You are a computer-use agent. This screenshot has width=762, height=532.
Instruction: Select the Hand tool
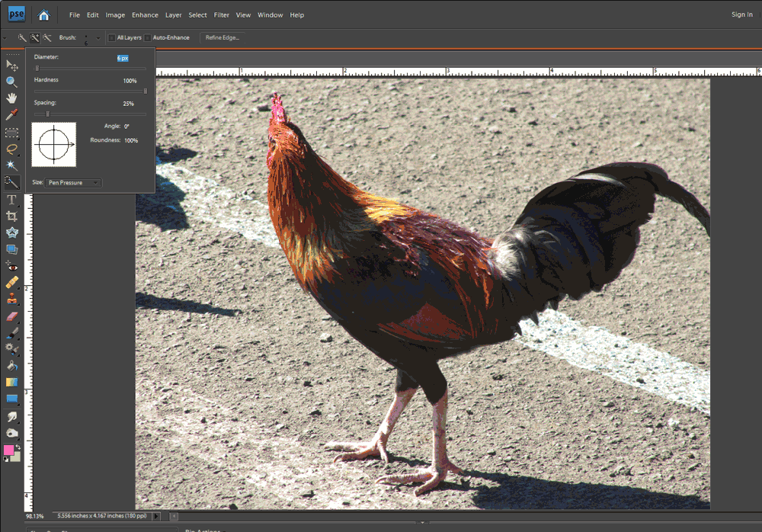click(11, 98)
